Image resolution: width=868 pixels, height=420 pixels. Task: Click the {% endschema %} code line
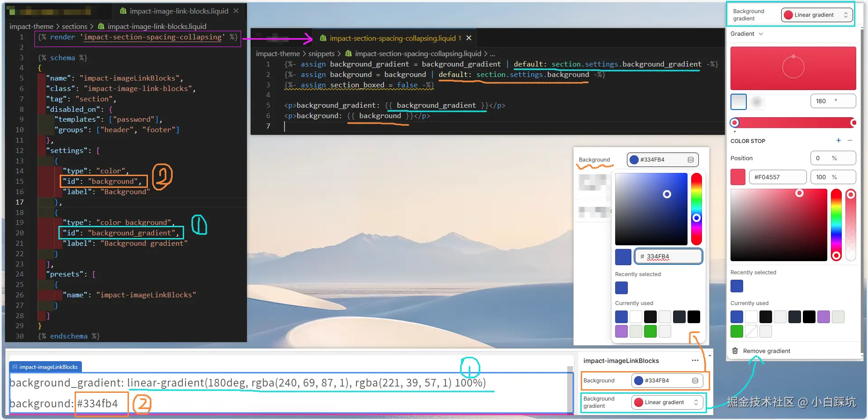(69, 336)
